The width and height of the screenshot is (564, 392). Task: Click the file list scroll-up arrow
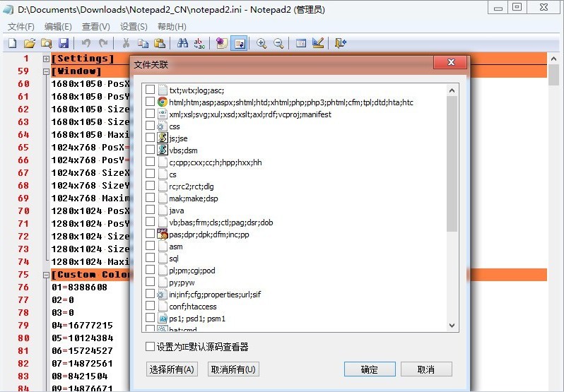pyautogui.click(x=452, y=90)
